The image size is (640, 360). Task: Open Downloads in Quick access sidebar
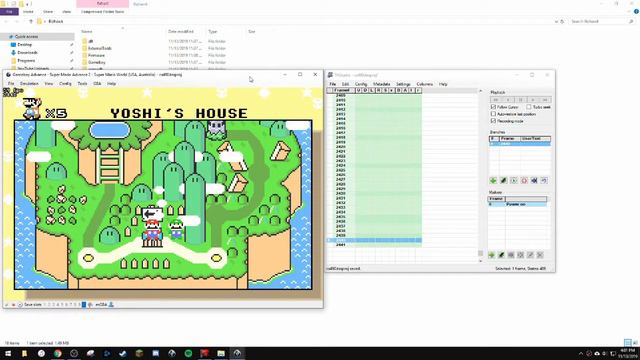[27, 53]
